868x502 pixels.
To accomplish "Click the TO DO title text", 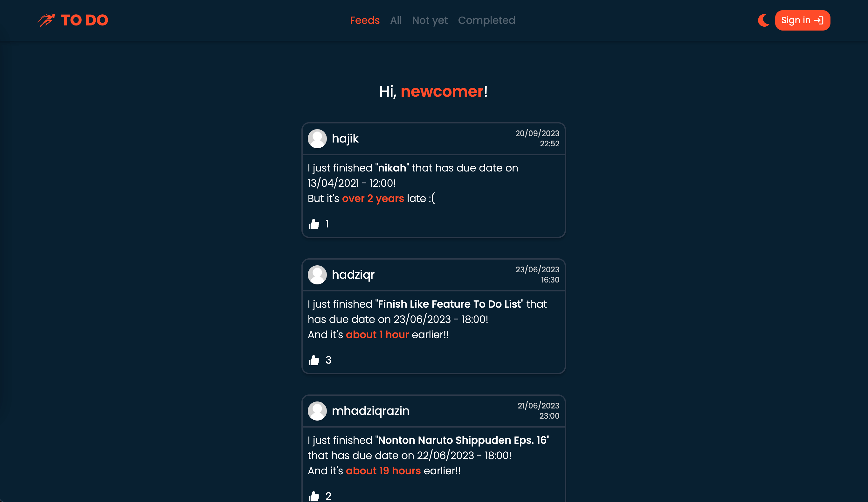I will click(x=84, y=20).
